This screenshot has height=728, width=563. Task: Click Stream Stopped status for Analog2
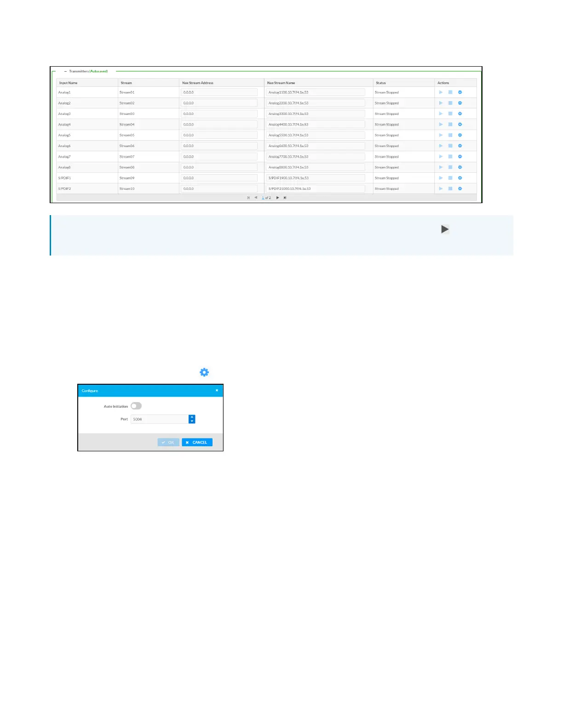coord(387,103)
